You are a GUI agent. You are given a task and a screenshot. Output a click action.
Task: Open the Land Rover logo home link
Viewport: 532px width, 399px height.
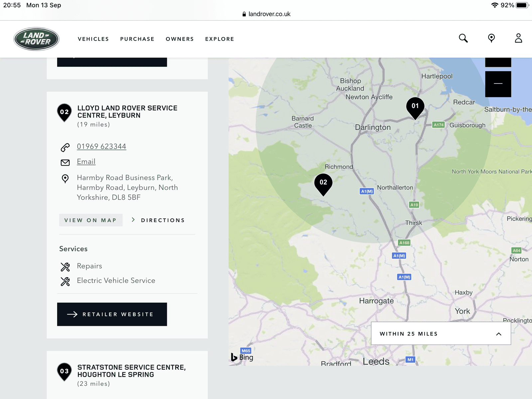36,39
